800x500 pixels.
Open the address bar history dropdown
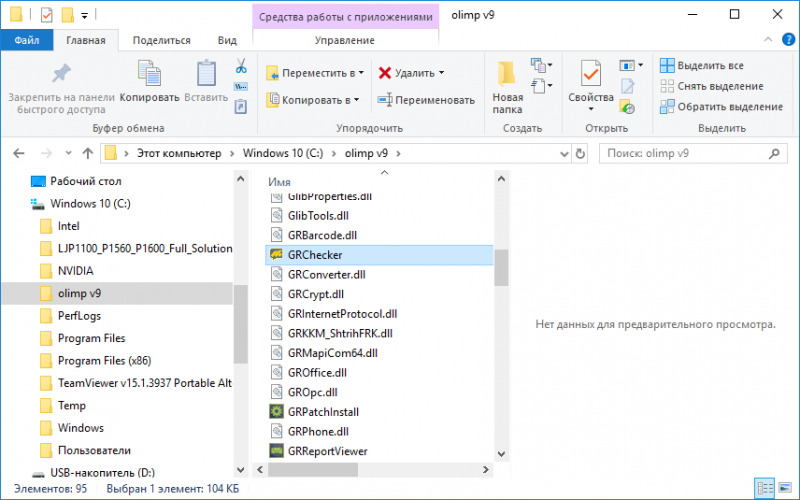click(x=564, y=154)
